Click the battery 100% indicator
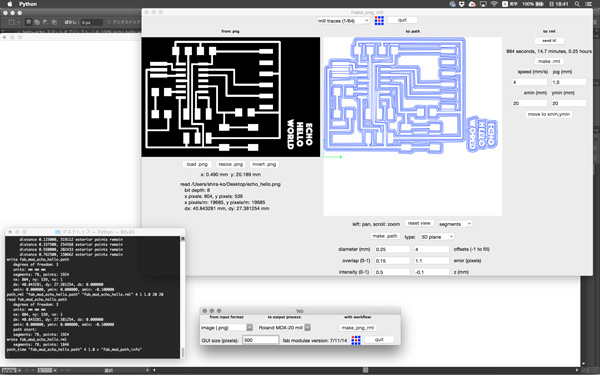Viewport: 600px width, 375px height. pos(533,4)
